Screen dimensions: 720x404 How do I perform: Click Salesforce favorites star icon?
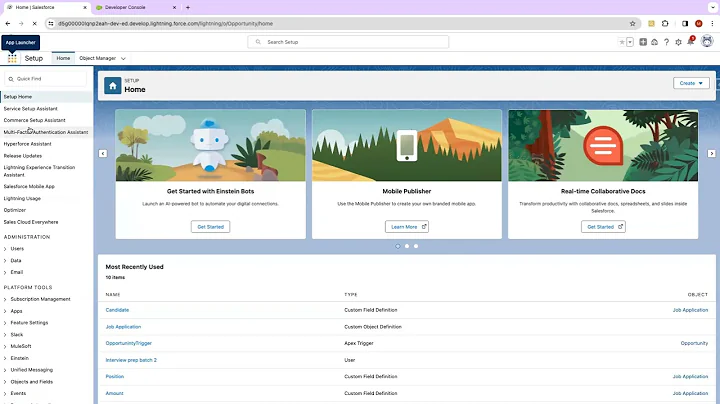coord(622,42)
